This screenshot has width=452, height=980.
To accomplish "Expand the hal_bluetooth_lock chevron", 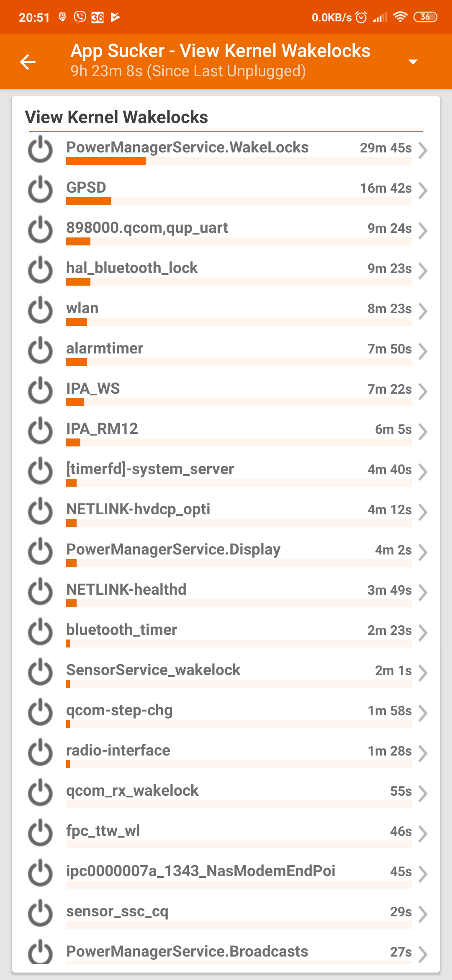I will pos(423,271).
